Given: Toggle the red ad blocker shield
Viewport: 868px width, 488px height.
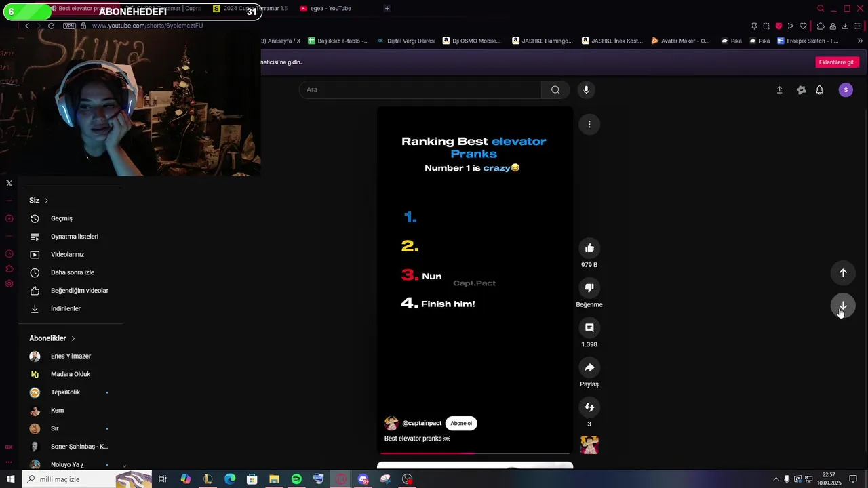Looking at the screenshot, I should [x=778, y=26].
